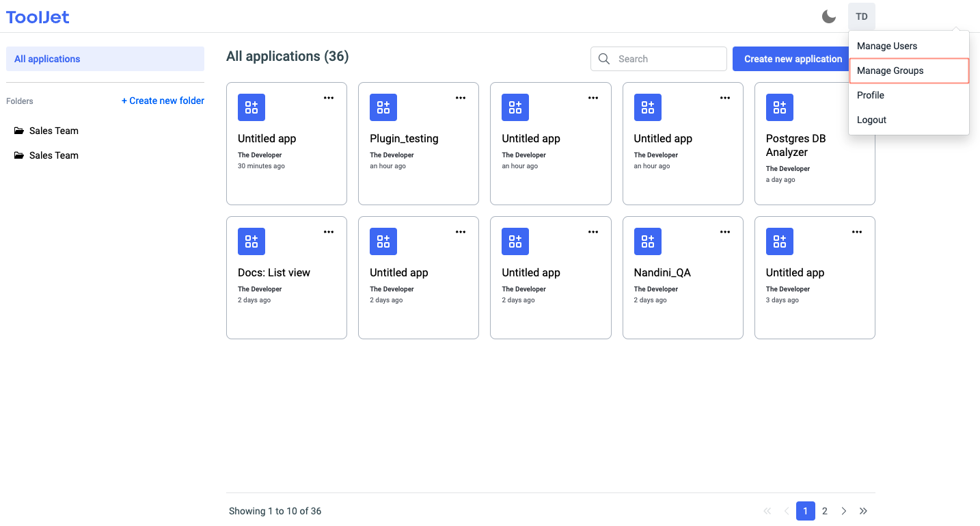Open Profile from the user menu
The image size is (980, 526).
[x=871, y=95]
